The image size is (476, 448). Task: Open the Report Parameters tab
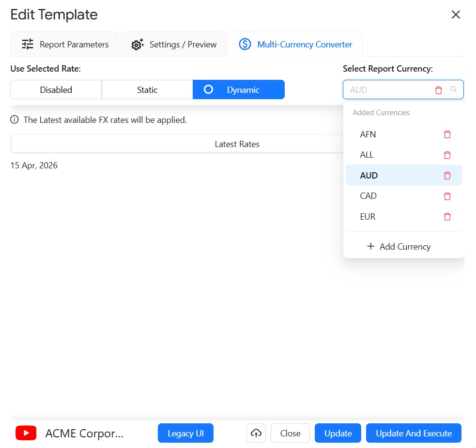[x=64, y=45]
